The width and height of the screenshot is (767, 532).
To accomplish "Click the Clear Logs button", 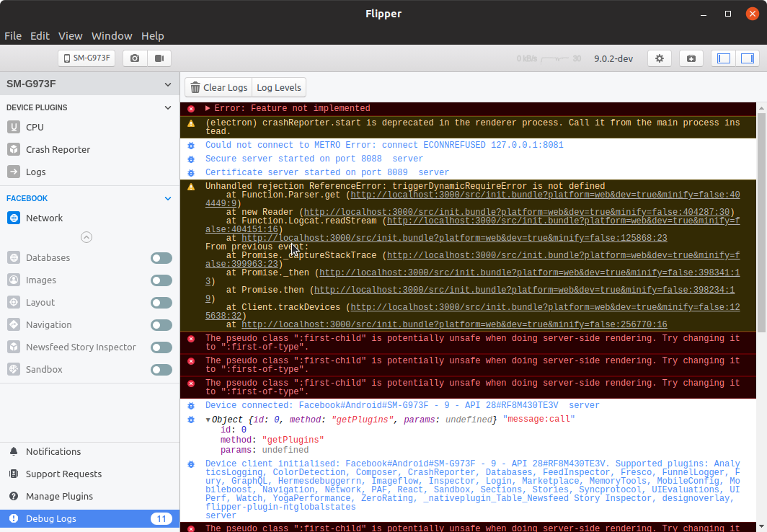I will (x=218, y=87).
